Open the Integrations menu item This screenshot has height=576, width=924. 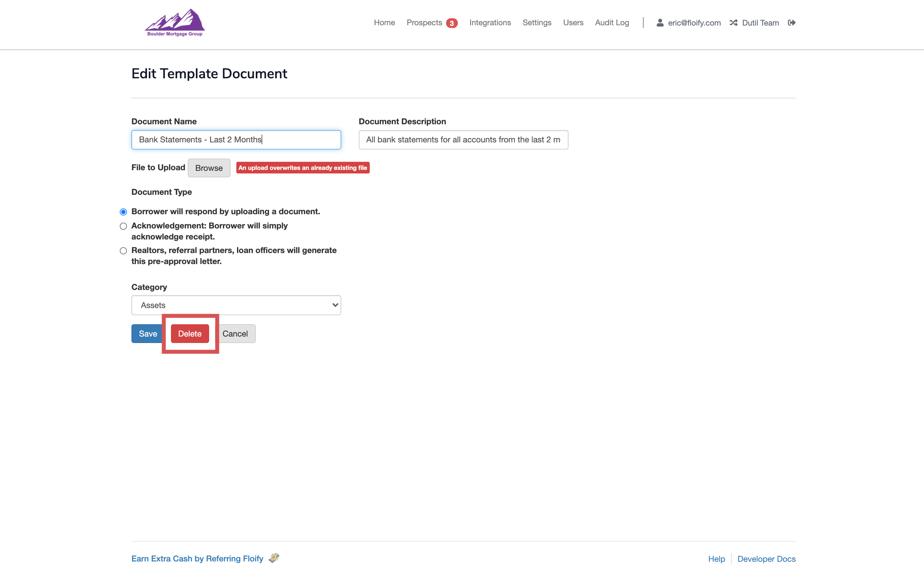pyautogui.click(x=490, y=23)
